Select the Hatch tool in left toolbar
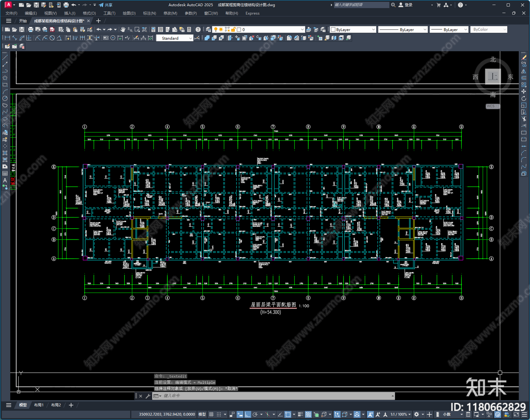 click(5, 153)
